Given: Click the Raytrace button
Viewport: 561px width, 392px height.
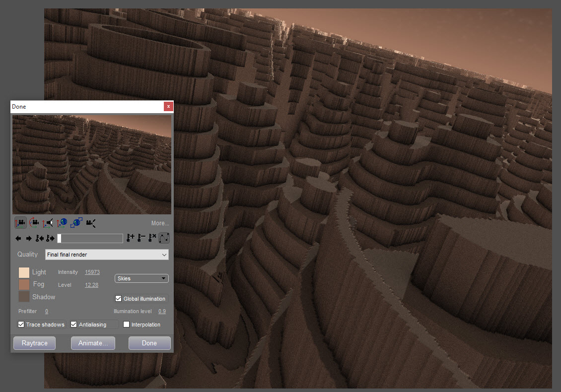Looking at the screenshot, I should tap(34, 343).
